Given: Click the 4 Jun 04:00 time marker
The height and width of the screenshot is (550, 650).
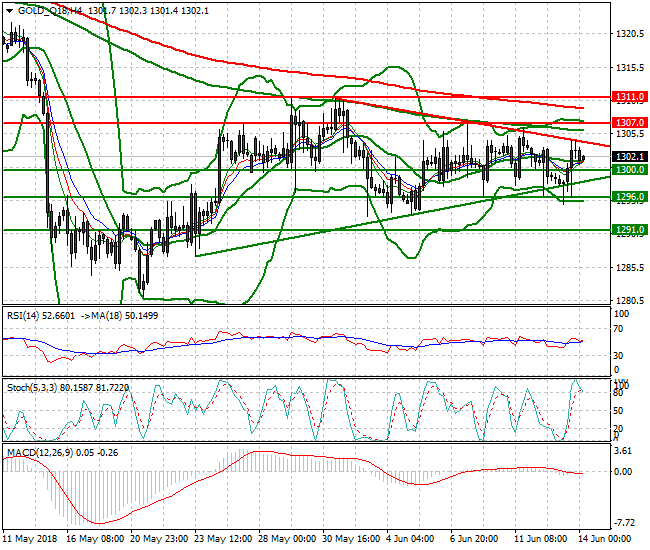Looking at the screenshot, I should click(410, 539).
